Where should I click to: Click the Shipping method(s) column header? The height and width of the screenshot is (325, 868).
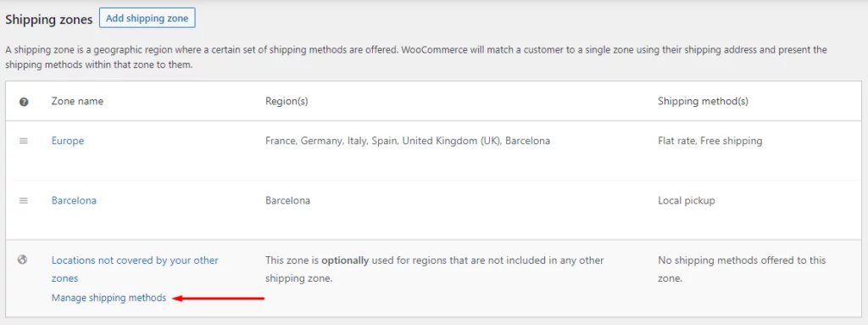pos(703,102)
